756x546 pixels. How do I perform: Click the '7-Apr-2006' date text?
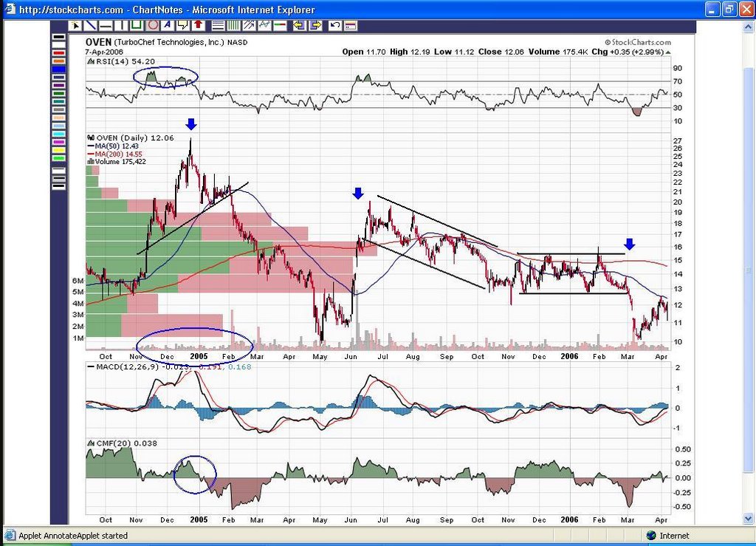pos(104,52)
